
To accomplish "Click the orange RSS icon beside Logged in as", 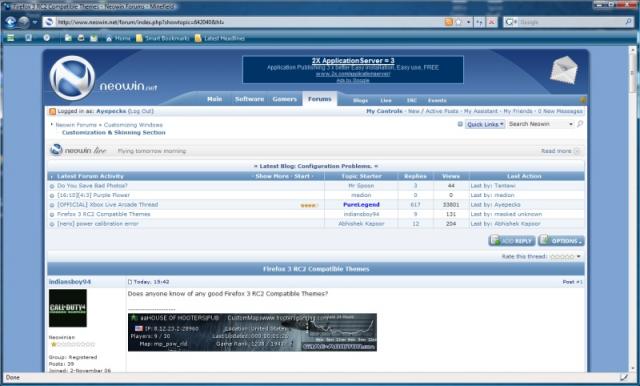I will [52, 111].
